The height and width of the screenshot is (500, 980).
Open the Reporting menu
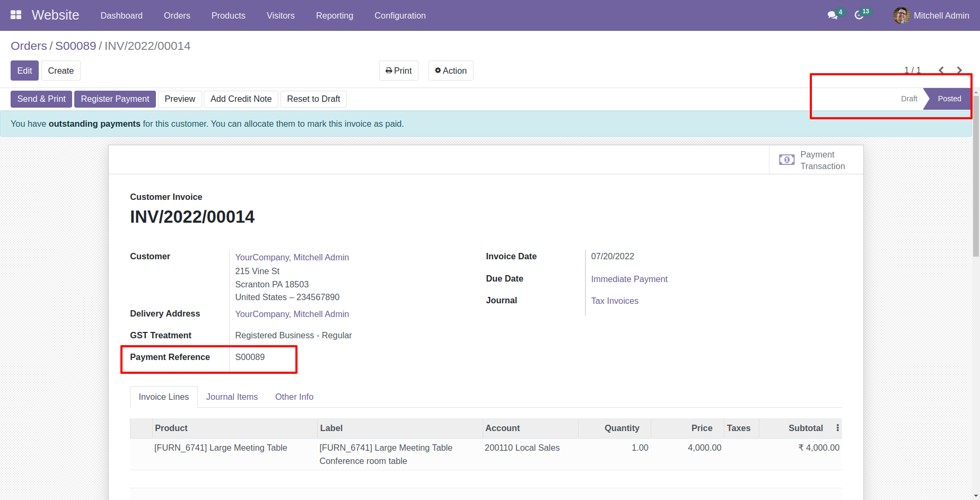pos(335,15)
